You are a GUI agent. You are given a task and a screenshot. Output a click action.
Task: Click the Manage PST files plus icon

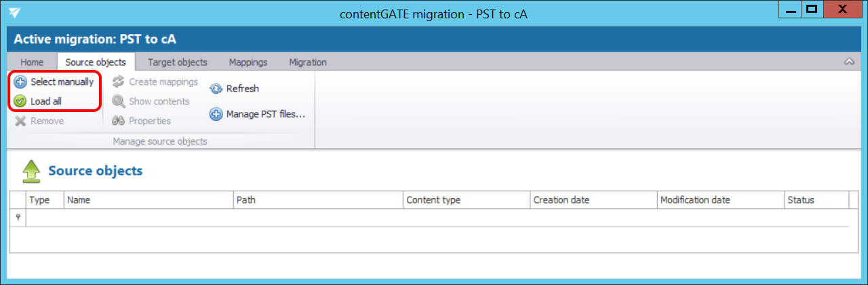click(x=216, y=115)
